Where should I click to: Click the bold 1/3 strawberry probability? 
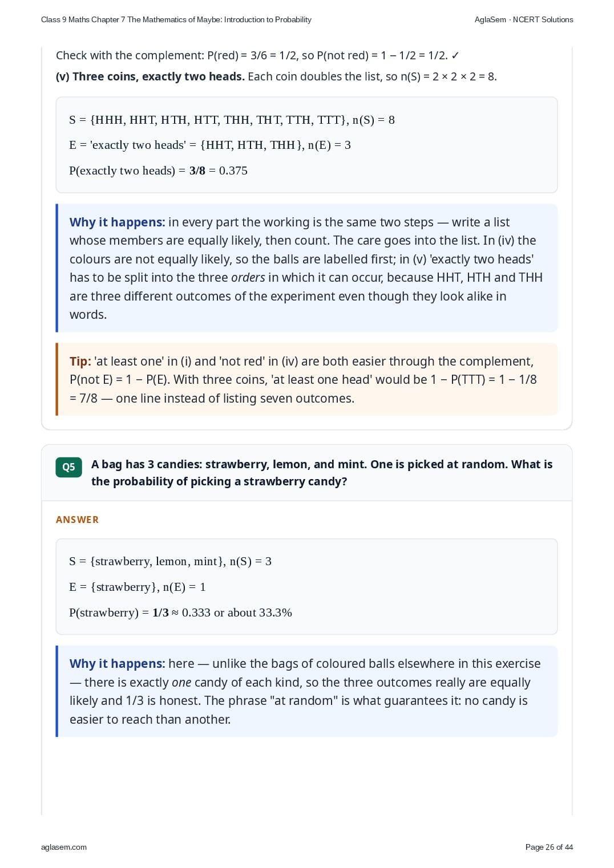click(160, 613)
